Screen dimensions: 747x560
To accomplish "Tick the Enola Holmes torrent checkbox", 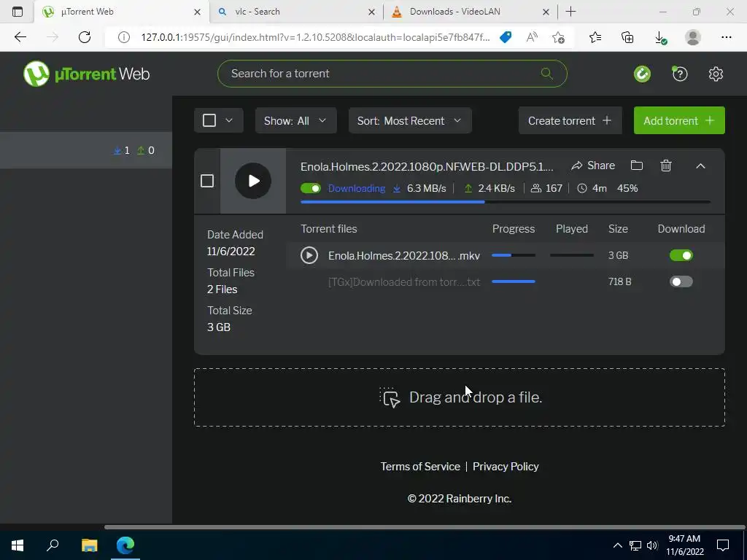I will 206,181.
